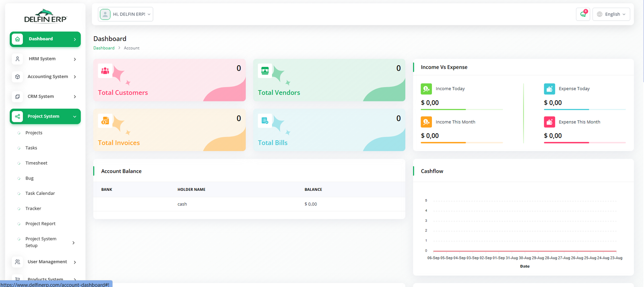
Task: Open the Timesheet menu item
Action: pyautogui.click(x=36, y=163)
